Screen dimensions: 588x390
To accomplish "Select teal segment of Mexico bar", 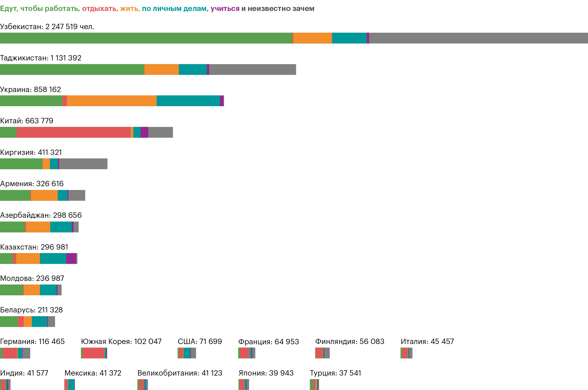I will (x=71, y=385).
